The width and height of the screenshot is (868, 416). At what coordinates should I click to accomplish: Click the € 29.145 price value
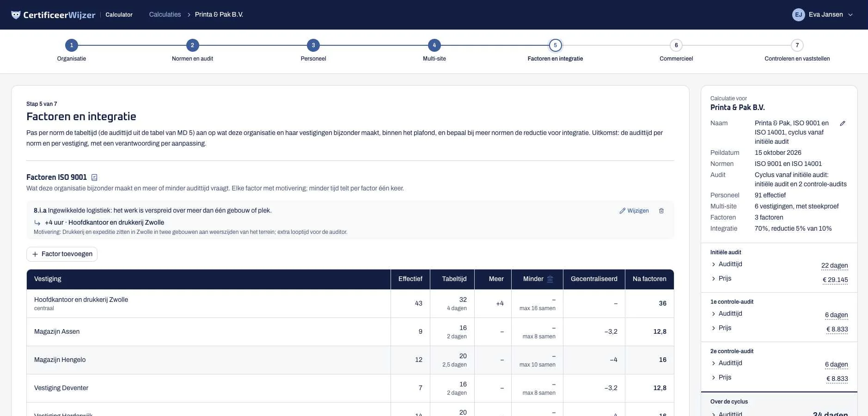tap(835, 280)
